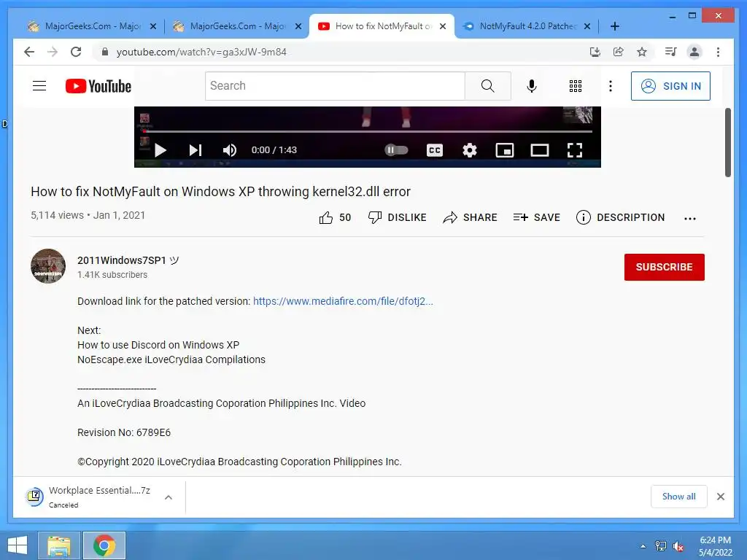
Task: Open the Chrome profile avatar
Action: tap(694, 52)
